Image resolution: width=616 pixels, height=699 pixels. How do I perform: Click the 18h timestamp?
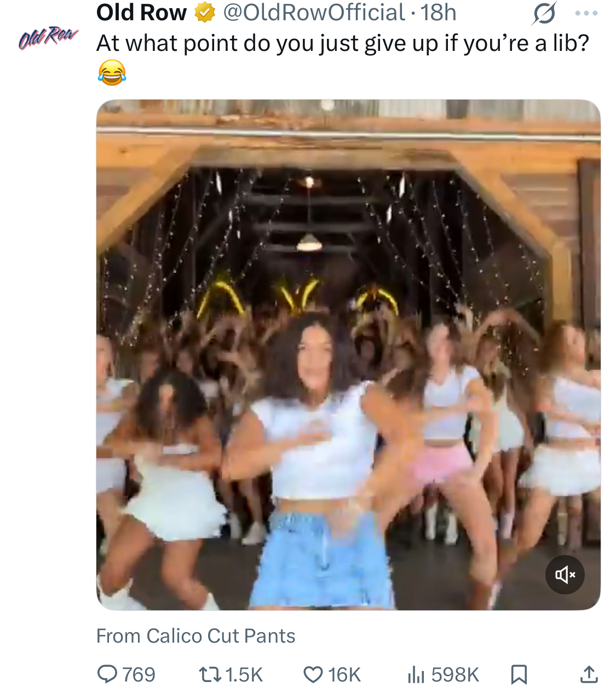point(439,13)
